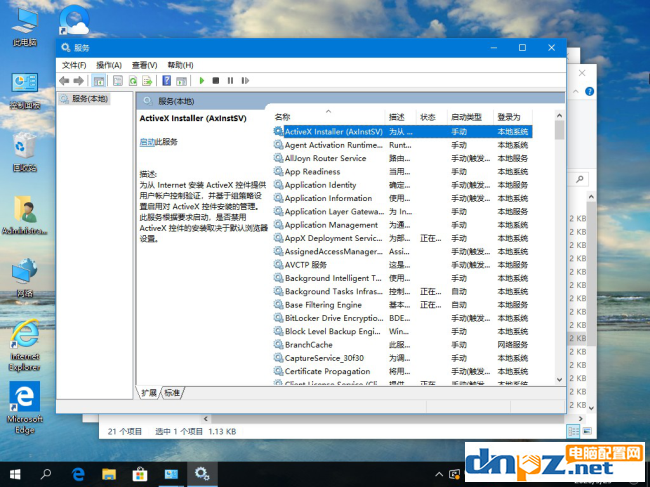Start the service with green play button
650x487 pixels.
(x=202, y=81)
